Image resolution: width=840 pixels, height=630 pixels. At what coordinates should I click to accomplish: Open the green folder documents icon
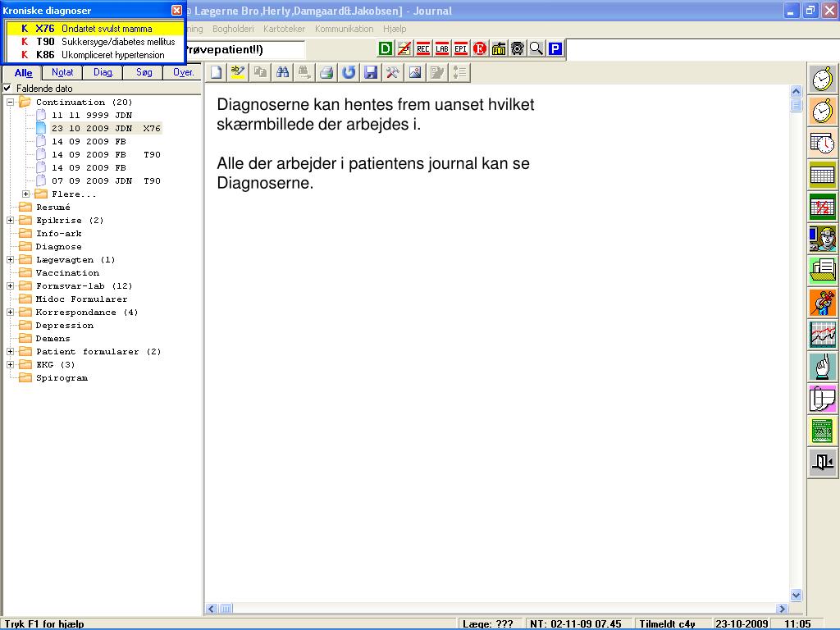coord(823,271)
